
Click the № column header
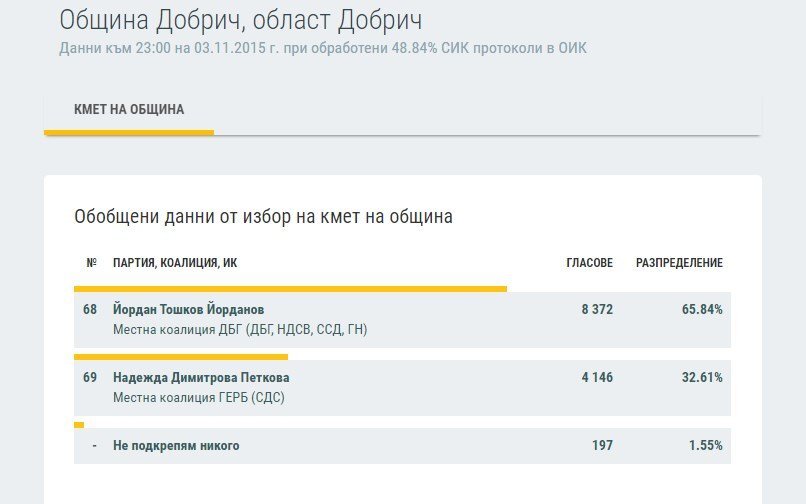click(91, 263)
